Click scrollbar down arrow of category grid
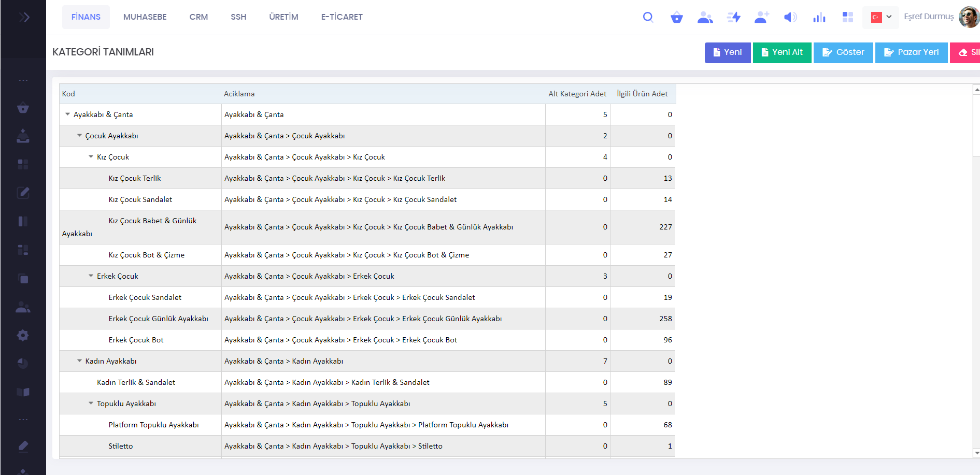Viewport: 980px width, 475px height. pyautogui.click(x=976, y=453)
